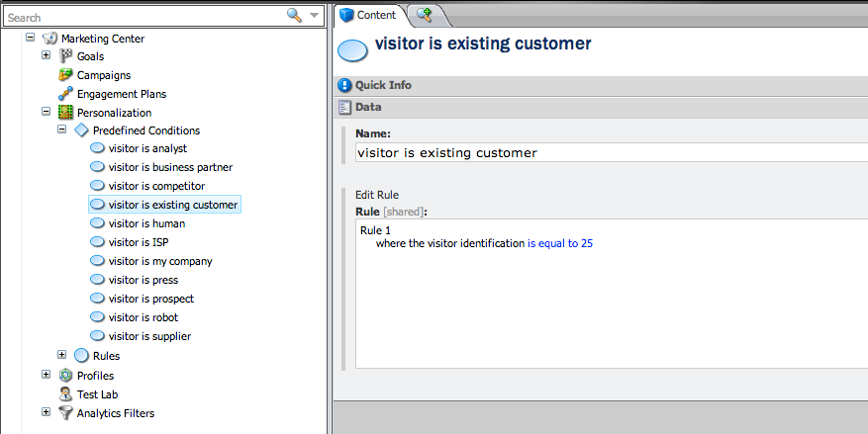Click the Name input field
Image resolution: width=868 pixels, height=434 pixels.
point(611,152)
